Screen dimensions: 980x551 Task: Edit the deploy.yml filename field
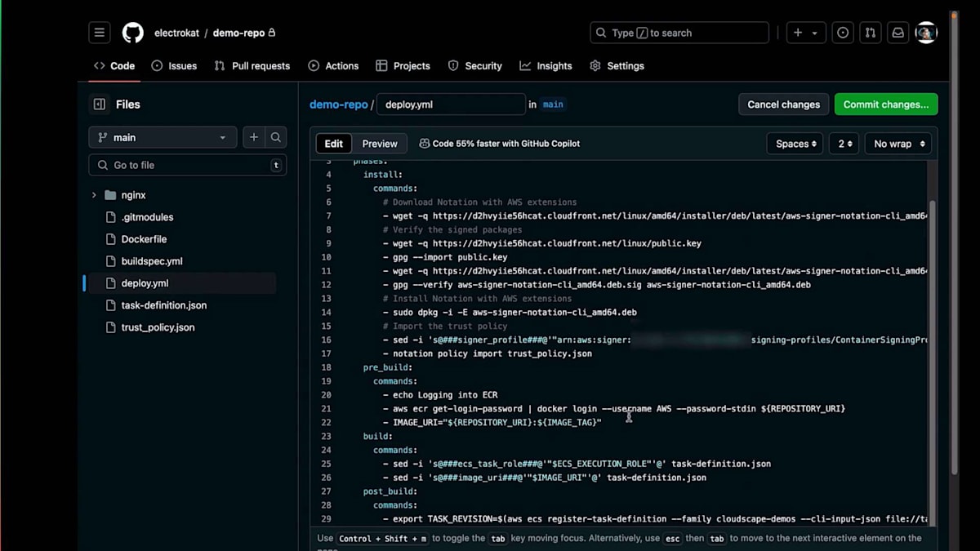pos(451,104)
